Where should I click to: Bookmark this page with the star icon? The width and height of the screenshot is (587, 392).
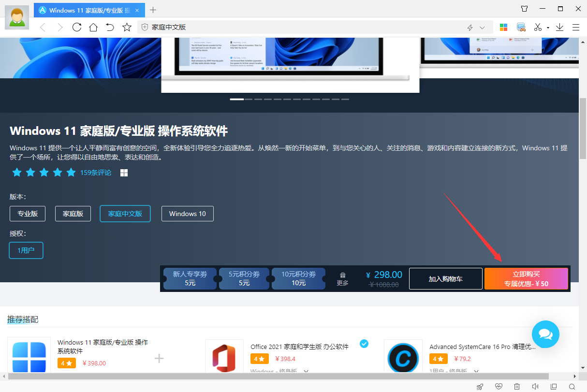(127, 28)
